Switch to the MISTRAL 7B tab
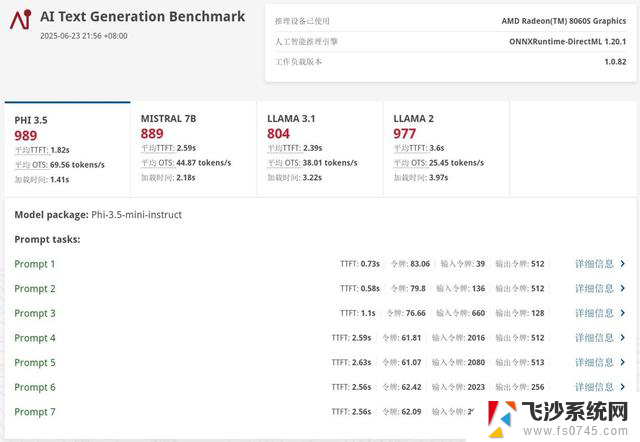Screen dimensions: 640x442 point(193,149)
